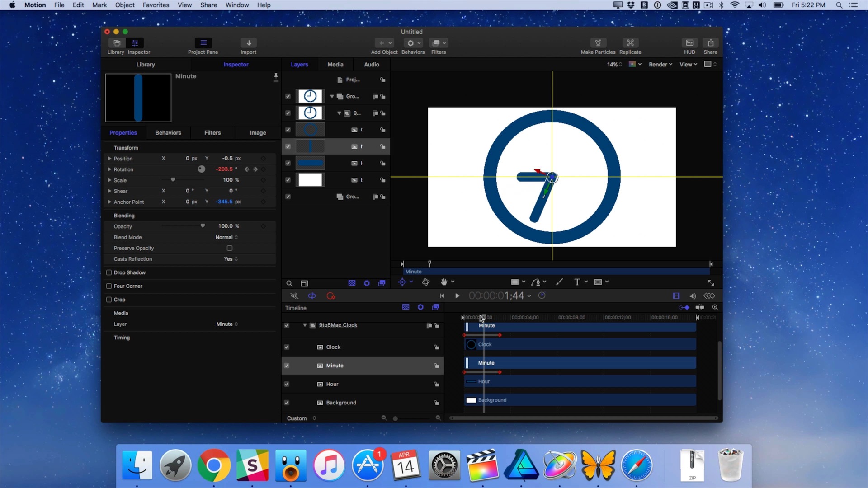Switch to the Behaviors inspector tab
The height and width of the screenshot is (488, 868).
(168, 133)
